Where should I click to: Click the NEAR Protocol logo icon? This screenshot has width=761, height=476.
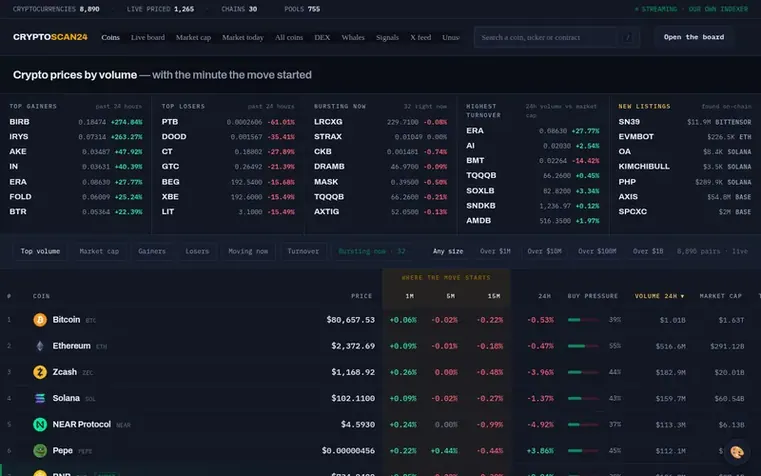point(40,425)
